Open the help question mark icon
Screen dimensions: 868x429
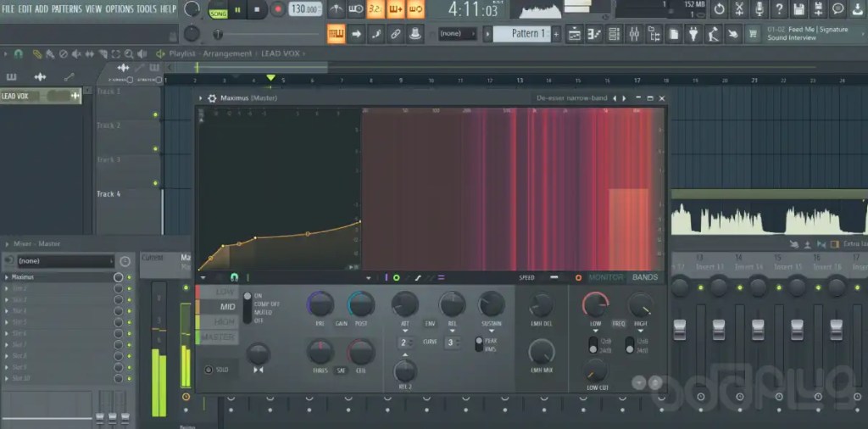point(779,8)
